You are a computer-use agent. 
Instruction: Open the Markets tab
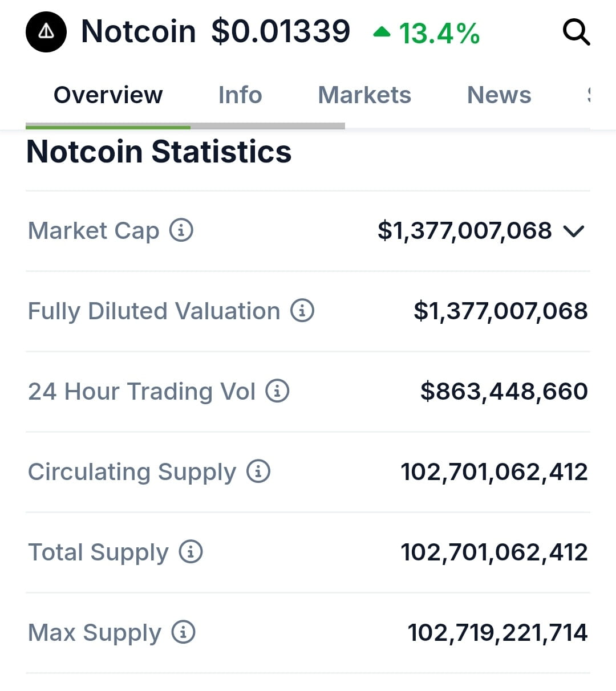(364, 95)
